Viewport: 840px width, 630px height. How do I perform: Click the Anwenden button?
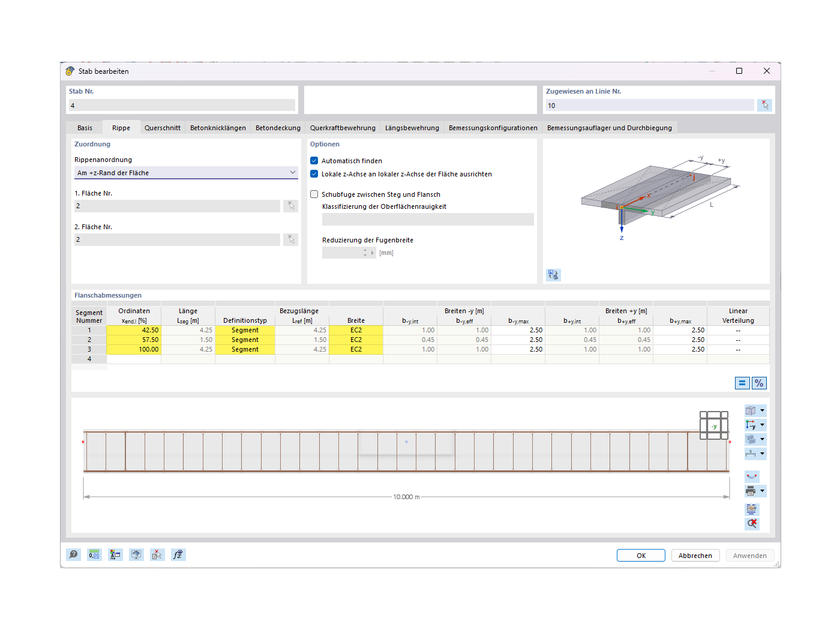click(x=750, y=556)
